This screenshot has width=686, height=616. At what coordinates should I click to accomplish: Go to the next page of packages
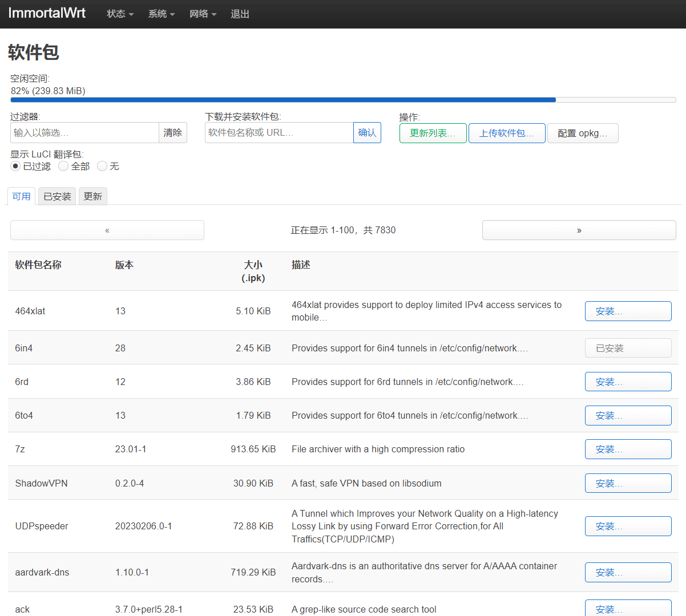pos(579,230)
